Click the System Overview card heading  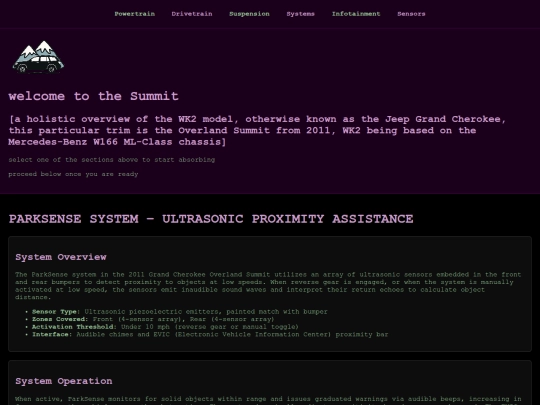tap(61, 257)
